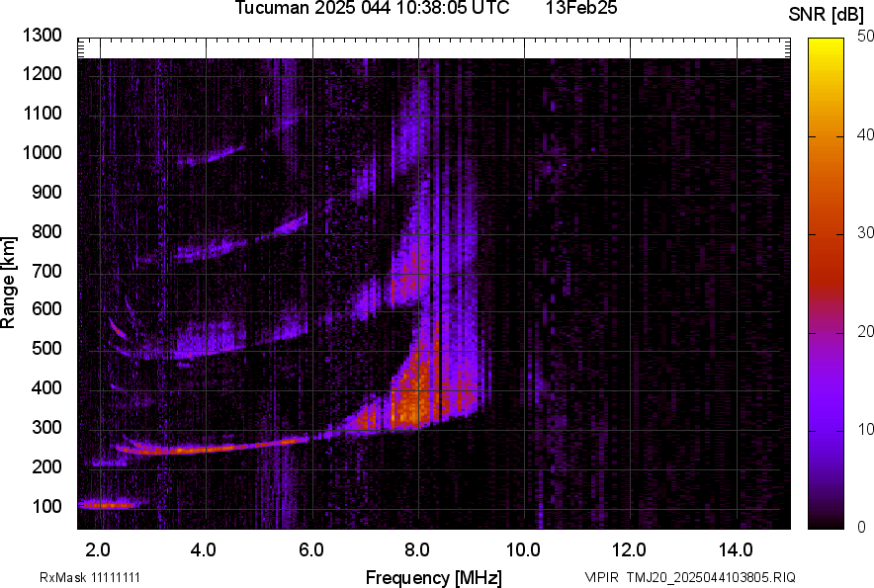Click the range tick label '1200'
This screenshot has width=874, height=588.
(x=42, y=73)
